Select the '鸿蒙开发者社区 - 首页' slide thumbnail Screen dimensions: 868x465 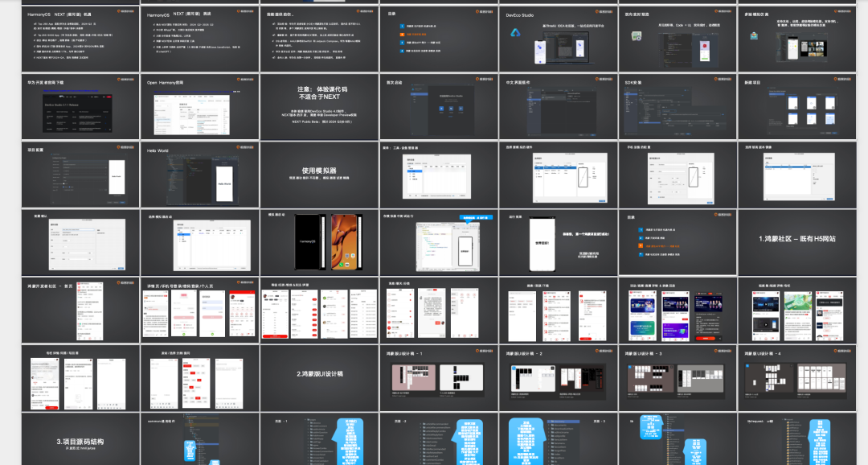[81, 311]
